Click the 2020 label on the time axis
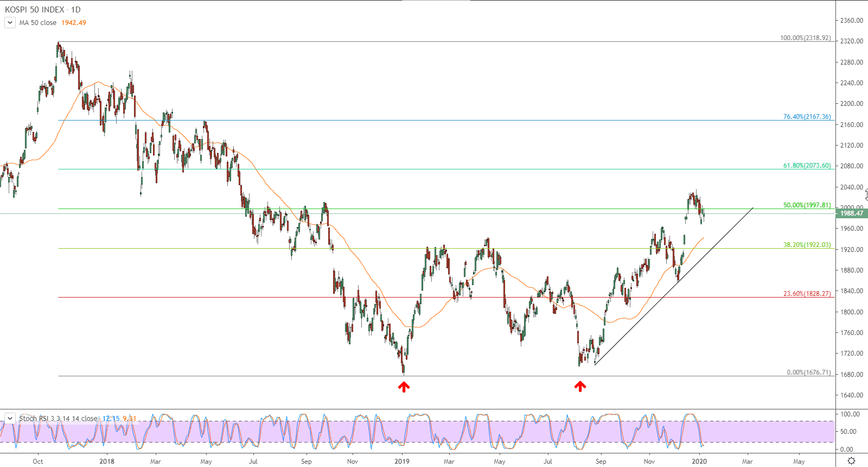This screenshot has width=868, height=467. (x=699, y=462)
